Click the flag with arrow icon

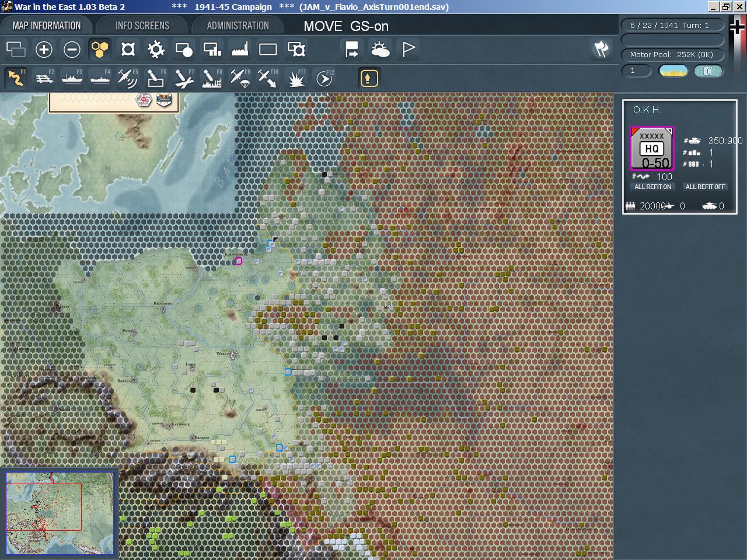click(x=352, y=50)
